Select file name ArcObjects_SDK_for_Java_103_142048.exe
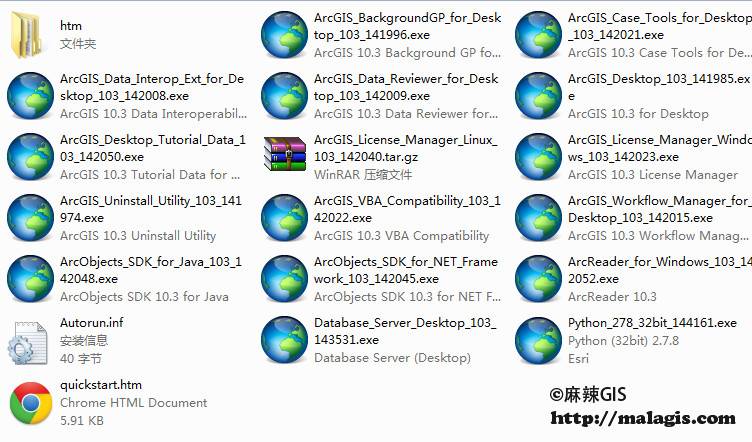Screen dimensions: 752x442 click(x=151, y=270)
